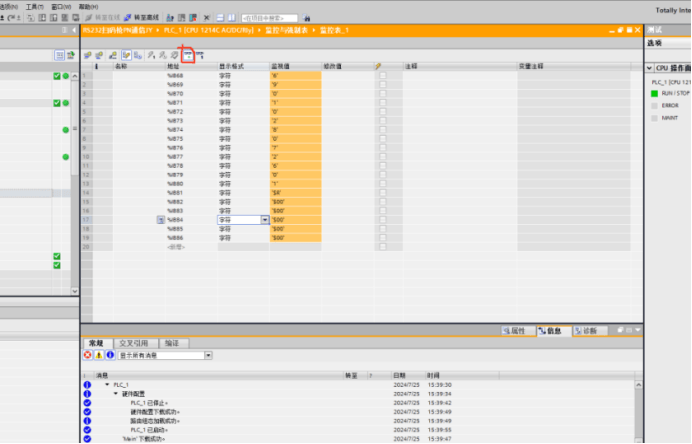
Task: Click the 监控与强制表 breadcrumb
Action: click(286, 30)
